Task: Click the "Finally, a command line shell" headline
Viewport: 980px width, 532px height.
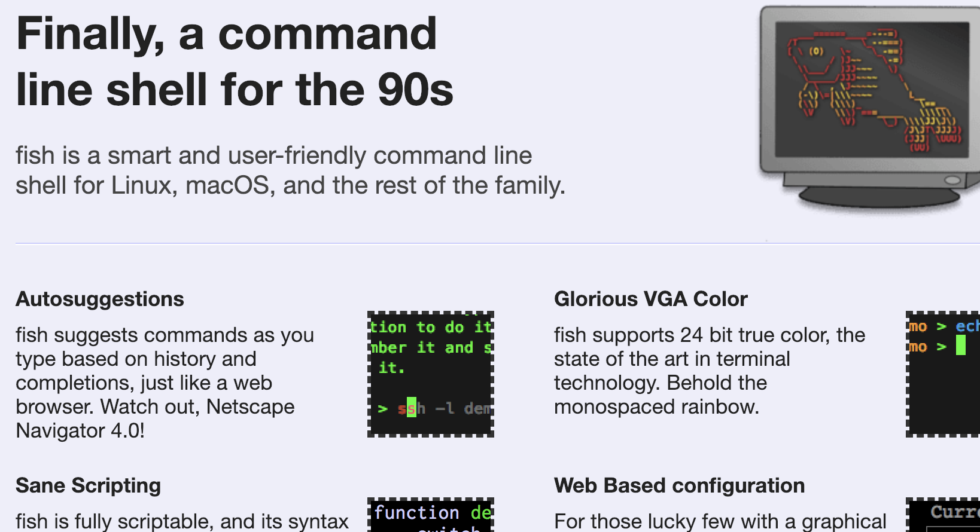Action: (x=235, y=61)
